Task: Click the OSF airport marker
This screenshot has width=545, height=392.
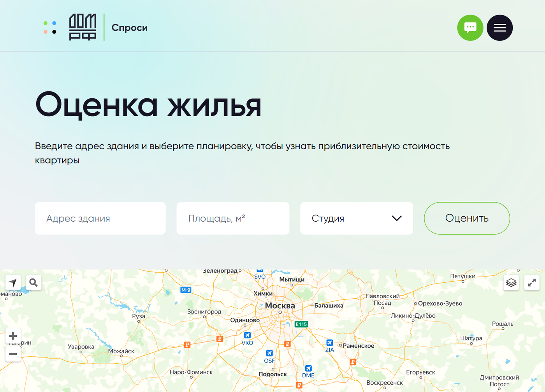Action: pos(269,357)
